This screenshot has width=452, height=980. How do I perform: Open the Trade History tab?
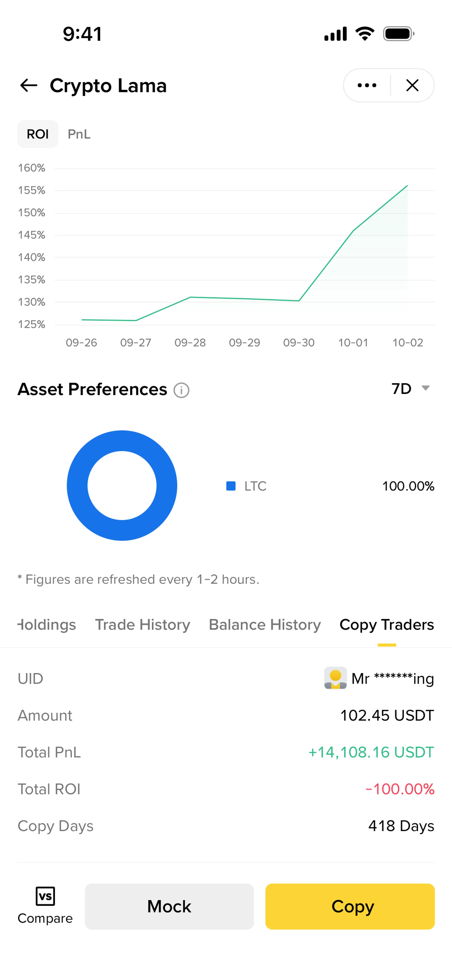(142, 624)
